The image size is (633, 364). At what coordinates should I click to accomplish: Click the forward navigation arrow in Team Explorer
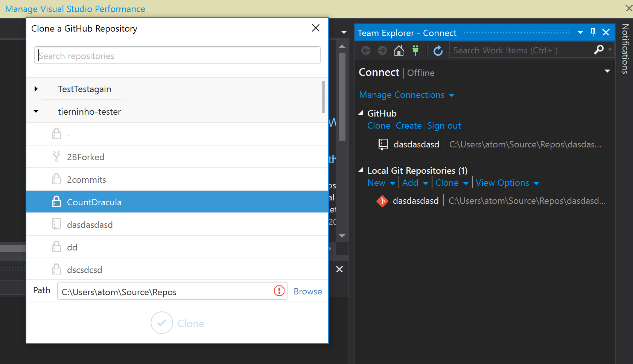[x=383, y=50]
